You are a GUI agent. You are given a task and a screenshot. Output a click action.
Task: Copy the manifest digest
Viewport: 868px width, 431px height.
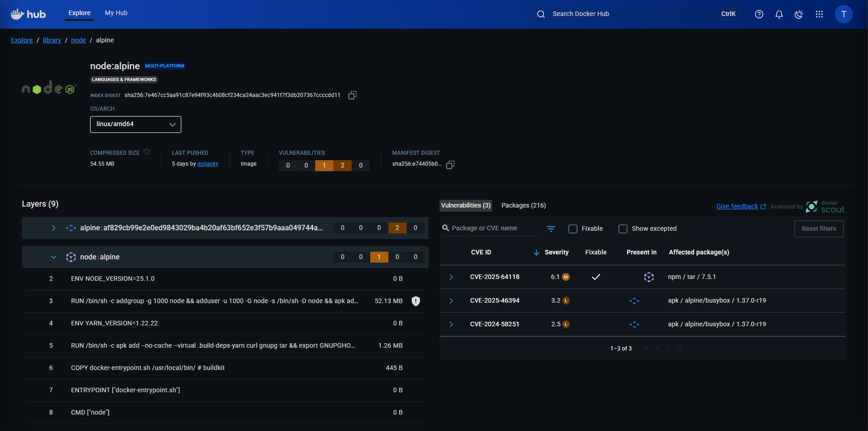coord(450,165)
